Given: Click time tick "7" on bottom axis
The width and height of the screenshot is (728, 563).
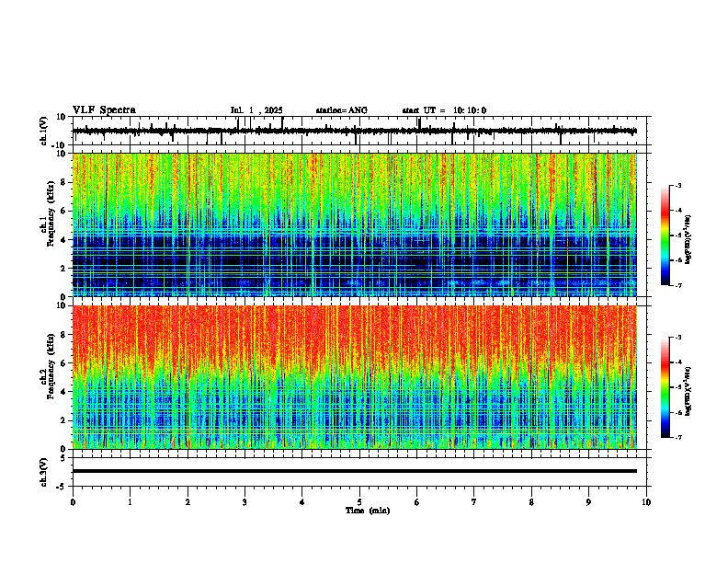Looking at the screenshot, I should (474, 502).
